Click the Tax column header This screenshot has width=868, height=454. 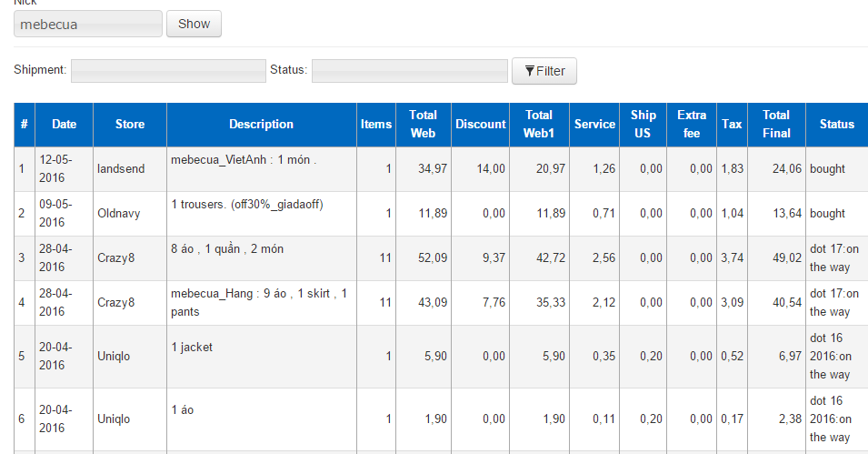point(732,125)
